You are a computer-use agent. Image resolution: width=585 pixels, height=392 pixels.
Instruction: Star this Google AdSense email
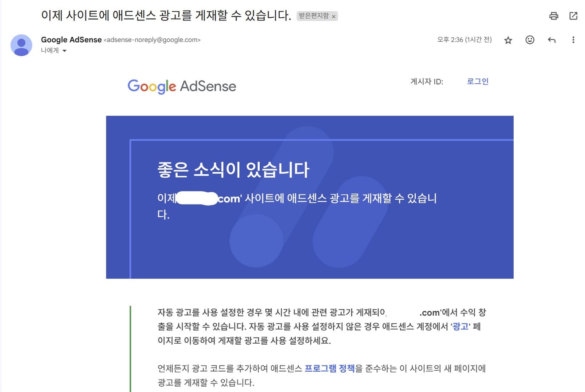point(508,40)
